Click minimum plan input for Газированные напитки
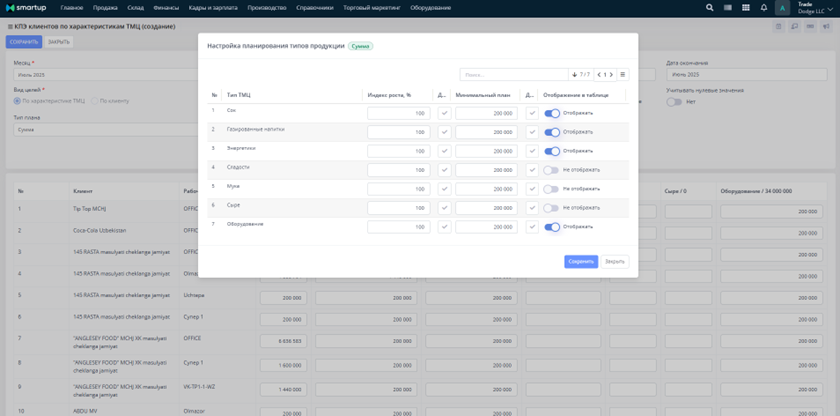840x416 pixels. pyautogui.click(x=486, y=132)
